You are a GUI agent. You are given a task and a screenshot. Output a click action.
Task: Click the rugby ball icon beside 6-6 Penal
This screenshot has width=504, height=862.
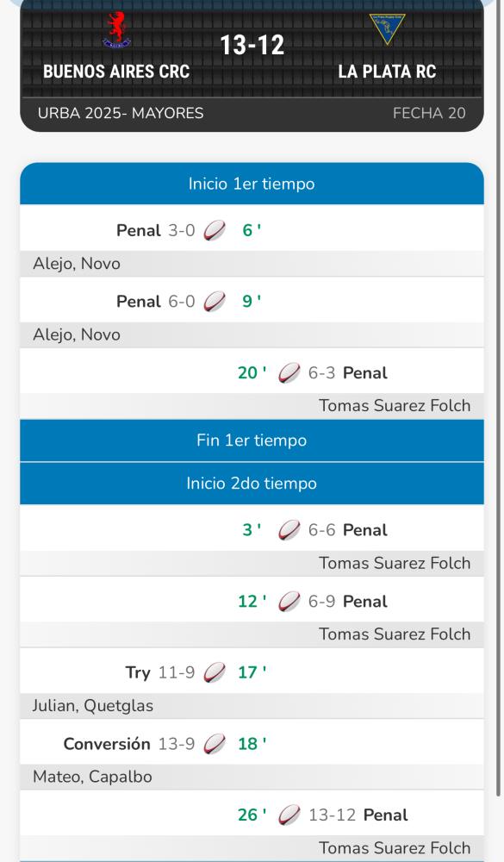pos(289,530)
